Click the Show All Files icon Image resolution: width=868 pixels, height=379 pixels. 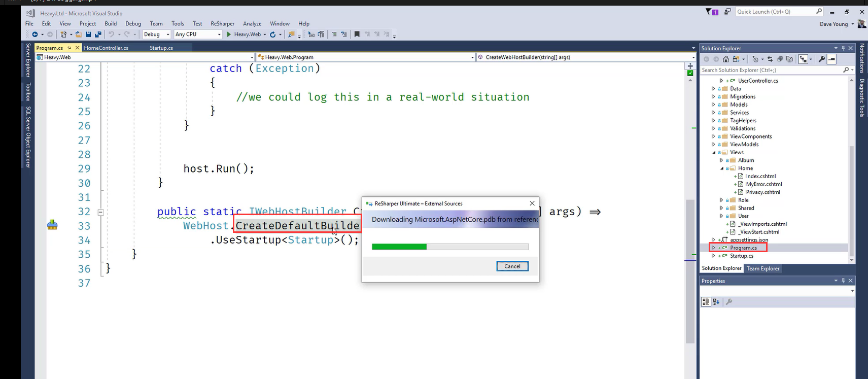[x=789, y=59]
